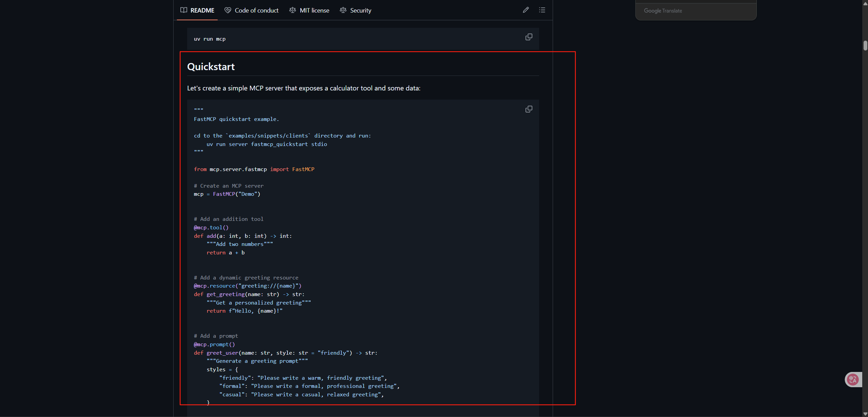Open the README outline list icon
868x417 pixels.
(542, 10)
